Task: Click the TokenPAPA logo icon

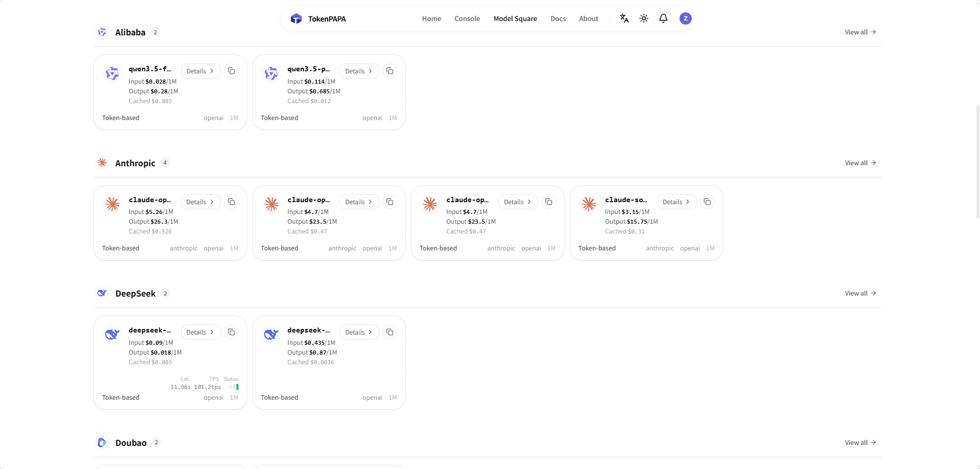Action: (x=296, y=19)
